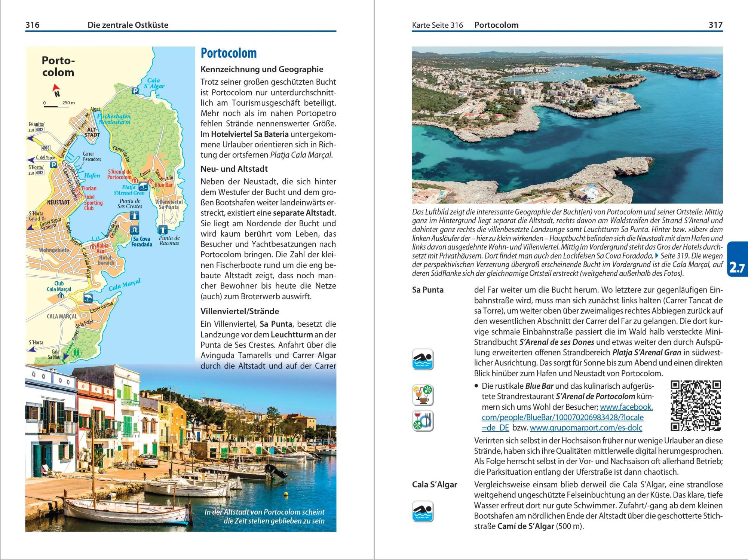The height and width of the screenshot is (560, 748).
Task: Click the 250 m map scale bar
Action: point(56,106)
